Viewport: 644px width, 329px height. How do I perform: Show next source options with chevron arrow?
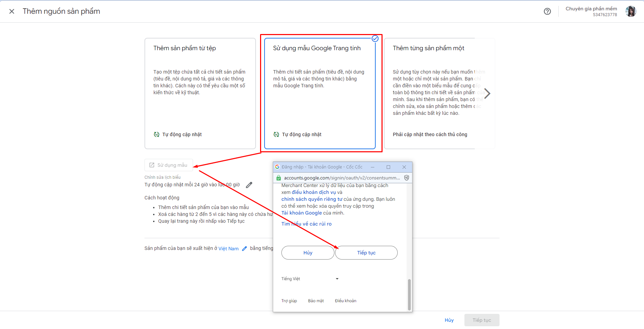[x=487, y=94]
